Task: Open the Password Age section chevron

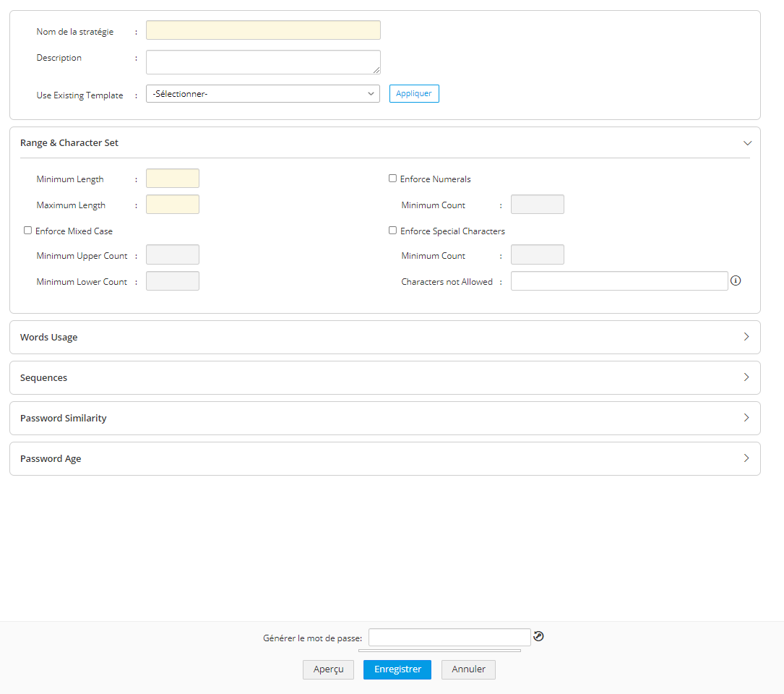Action: (746, 458)
